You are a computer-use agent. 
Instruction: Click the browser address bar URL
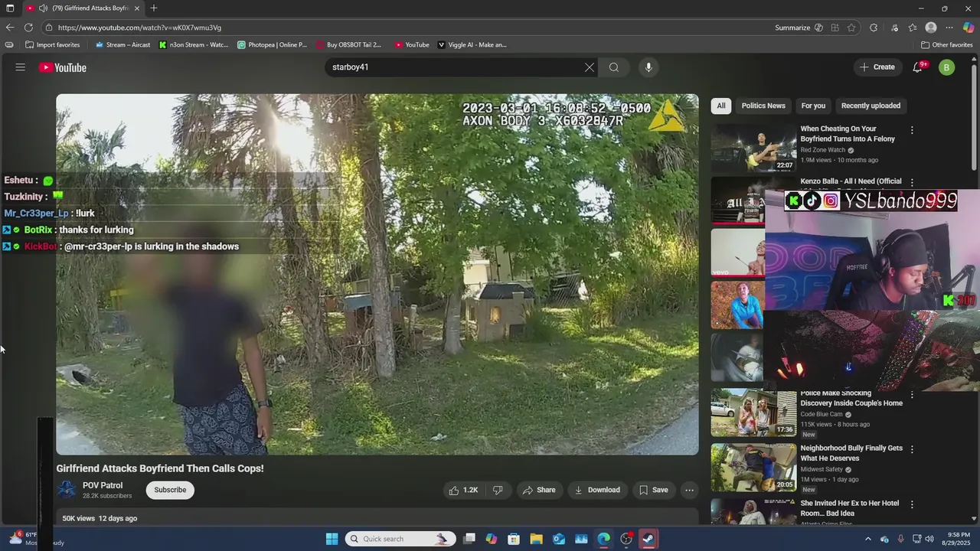point(139,28)
